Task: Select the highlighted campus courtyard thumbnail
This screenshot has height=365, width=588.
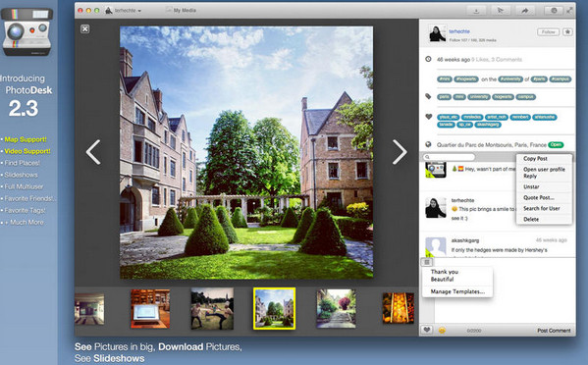Action: pyautogui.click(x=274, y=308)
